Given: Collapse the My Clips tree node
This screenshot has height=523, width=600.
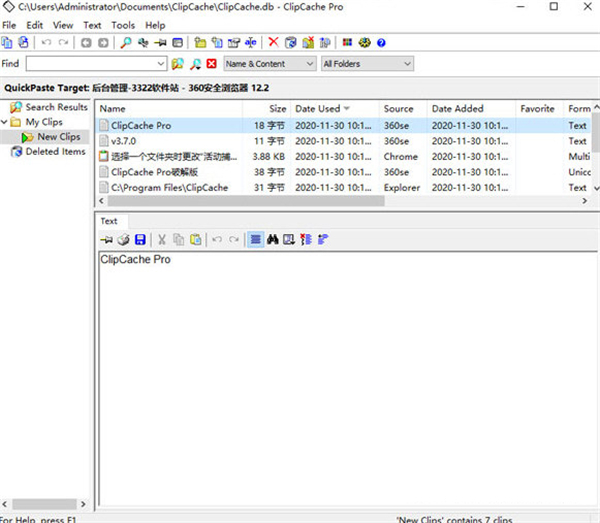Looking at the screenshot, I should tap(7, 122).
